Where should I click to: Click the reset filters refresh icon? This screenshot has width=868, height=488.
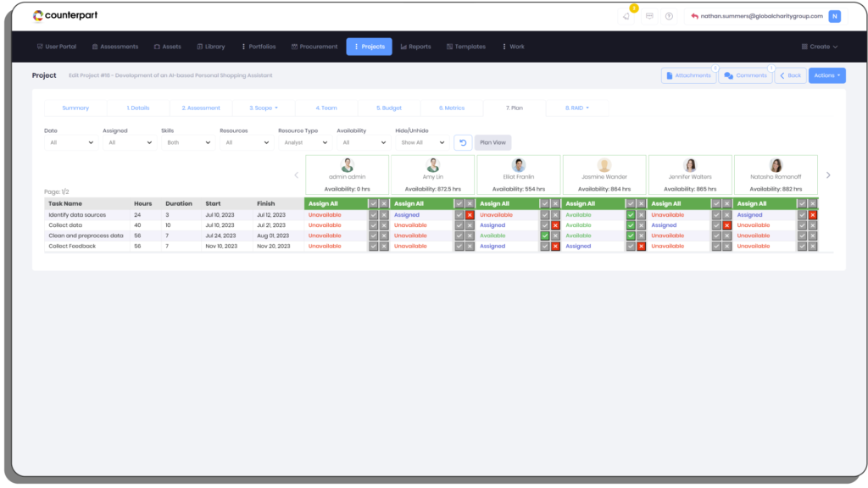(x=463, y=142)
